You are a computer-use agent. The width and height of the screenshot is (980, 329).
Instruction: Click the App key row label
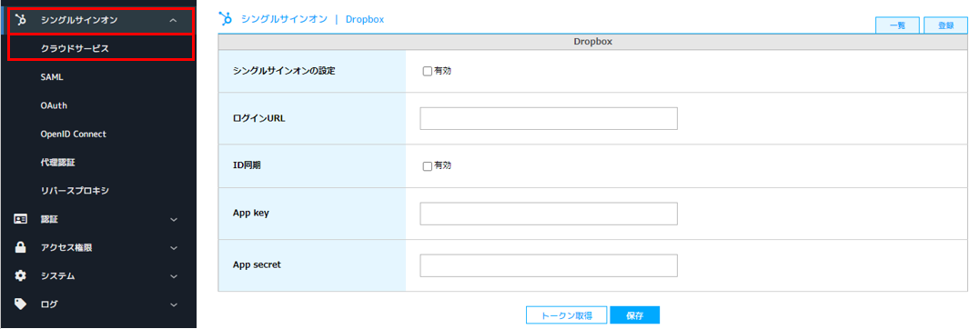click(x=251, y=213)
